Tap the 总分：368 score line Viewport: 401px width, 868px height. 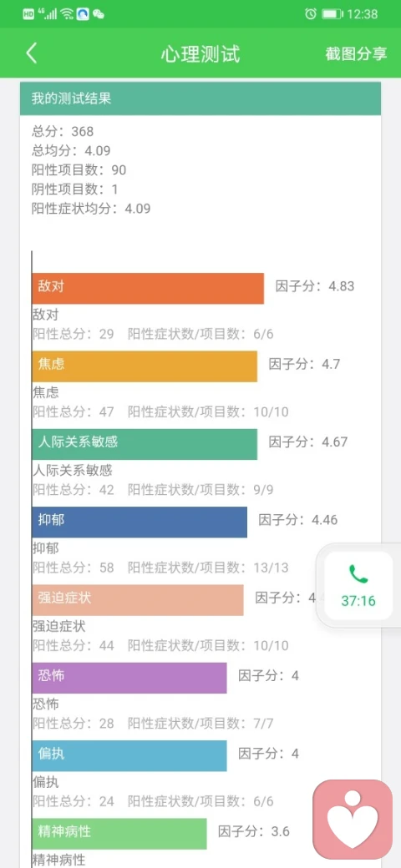(63, 131)
